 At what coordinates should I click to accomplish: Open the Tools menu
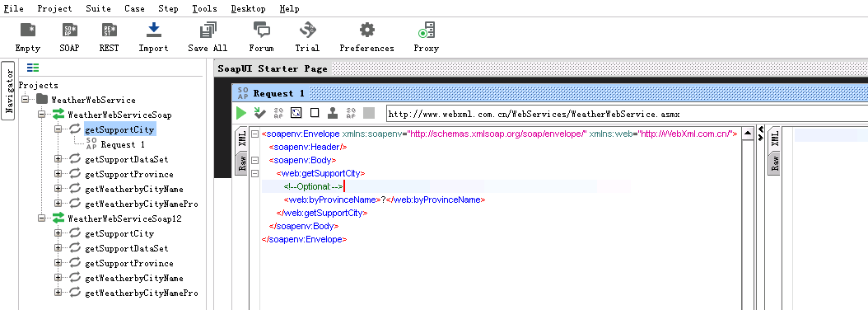[205, 8]
